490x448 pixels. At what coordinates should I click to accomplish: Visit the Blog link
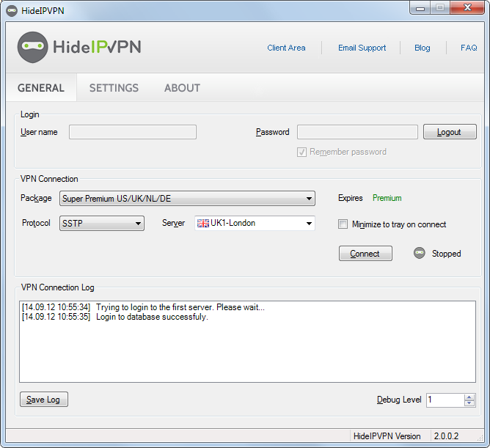click(423, 48)
